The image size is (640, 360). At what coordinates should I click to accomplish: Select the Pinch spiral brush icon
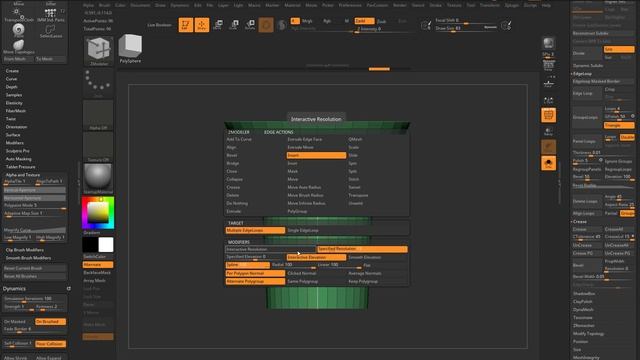(18, 31)
